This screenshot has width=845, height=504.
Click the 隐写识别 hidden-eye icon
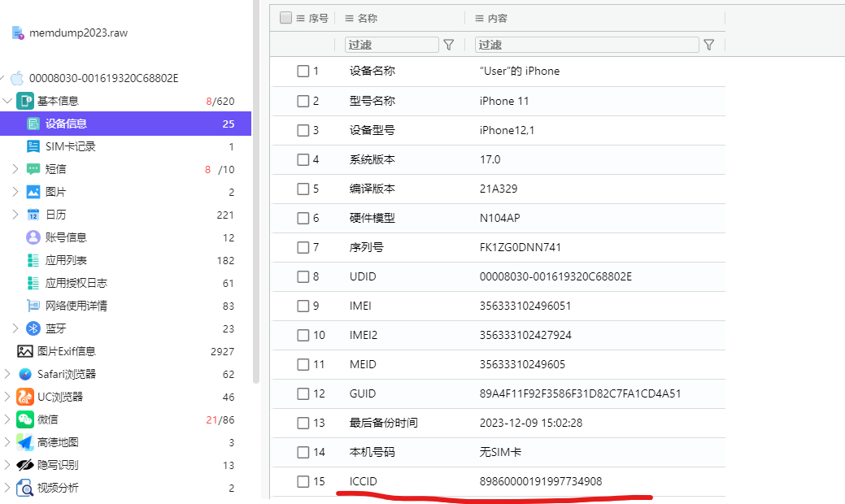[24, 465]
